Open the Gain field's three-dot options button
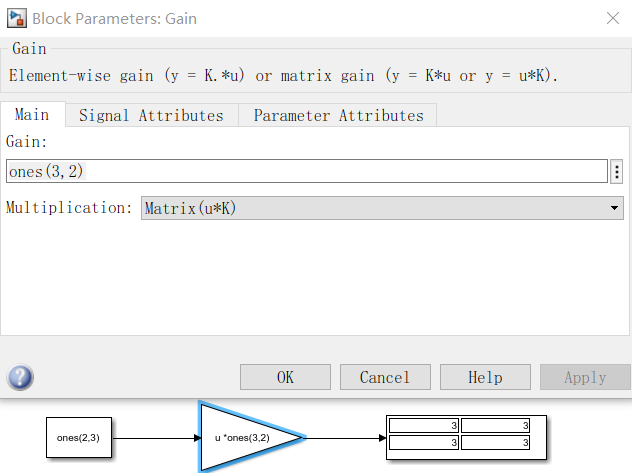632x473 pixels. (x=617, y=172)
